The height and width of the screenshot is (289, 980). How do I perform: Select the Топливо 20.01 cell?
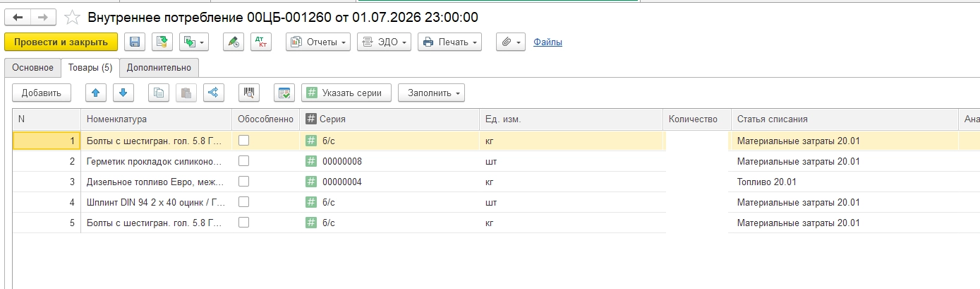click(x=843, y=182)
